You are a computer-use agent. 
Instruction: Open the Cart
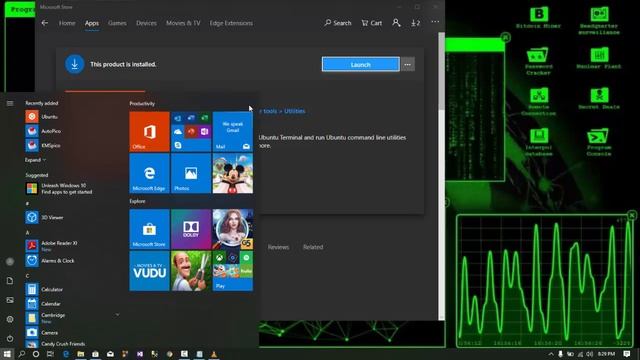click(x=371, y=23)
